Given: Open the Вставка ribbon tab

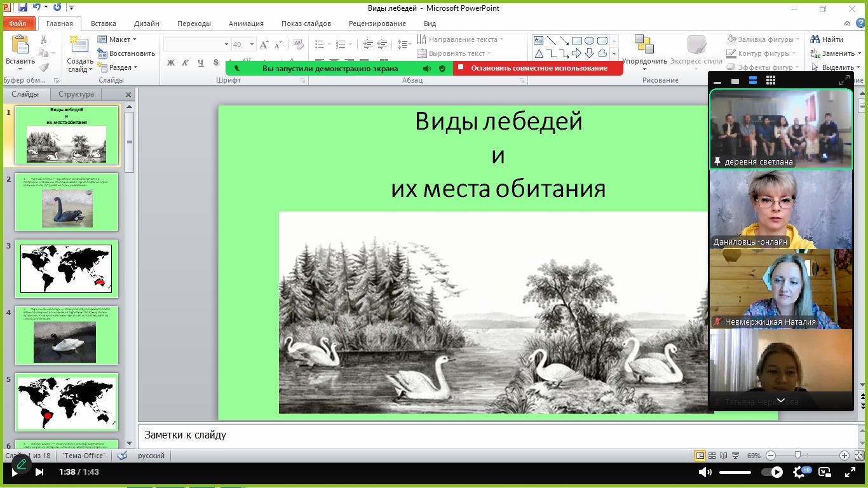Looking at the screenshot, I should tap(103, 24).
